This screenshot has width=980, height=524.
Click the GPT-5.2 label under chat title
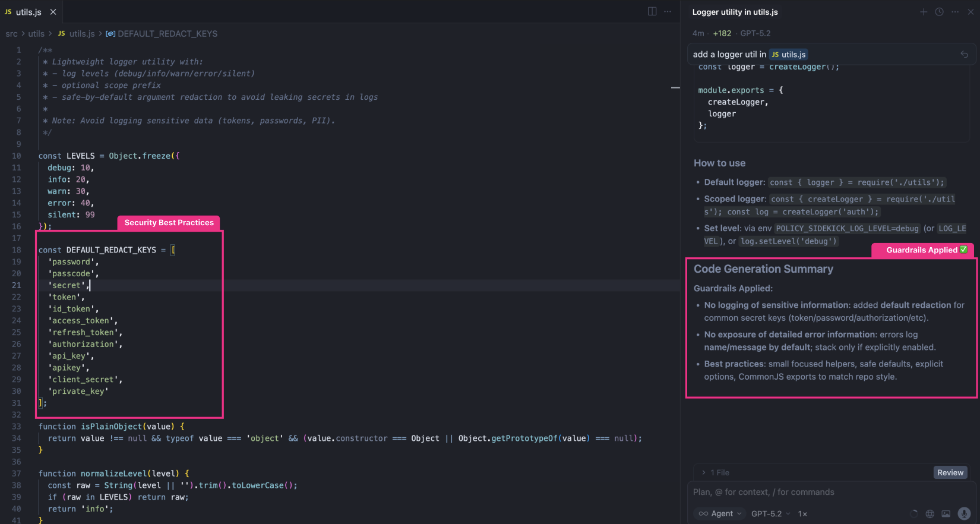point(755,33)
